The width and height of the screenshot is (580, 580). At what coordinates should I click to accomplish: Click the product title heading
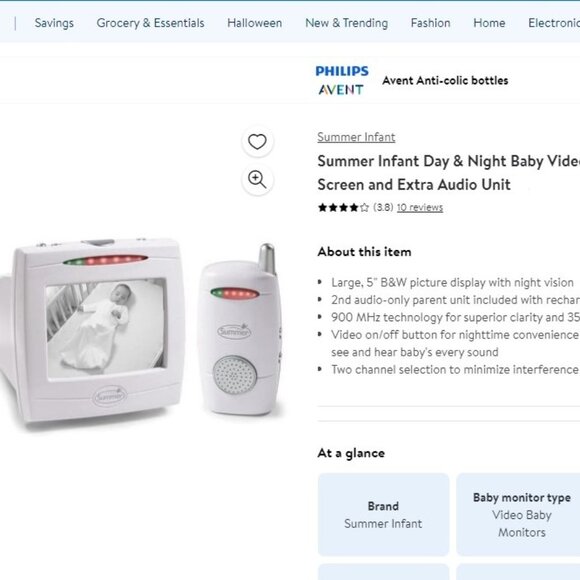[x=448, y=173]
